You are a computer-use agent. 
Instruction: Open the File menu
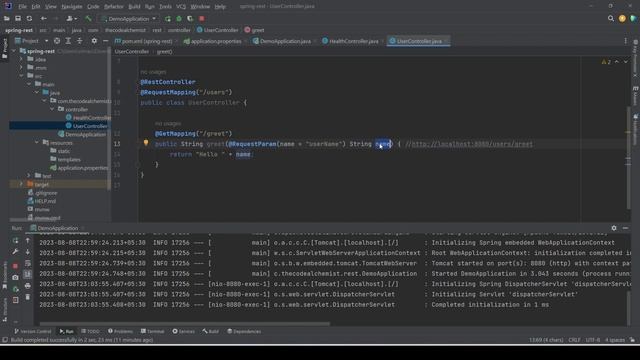pyautogui.click(x=22, y=7)
